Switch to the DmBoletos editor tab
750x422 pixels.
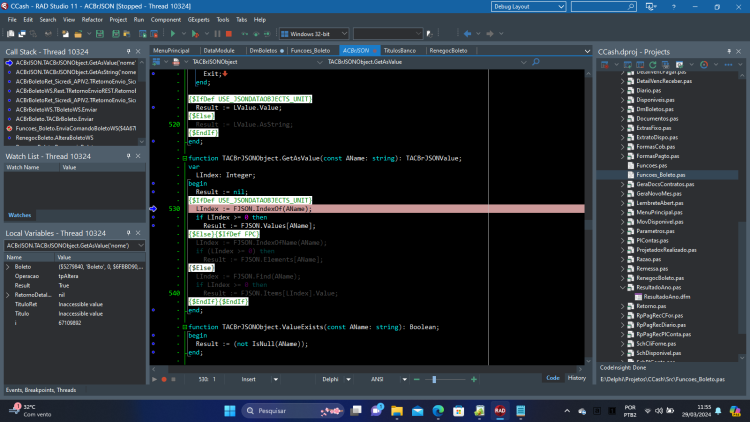(x=264, y=50)
